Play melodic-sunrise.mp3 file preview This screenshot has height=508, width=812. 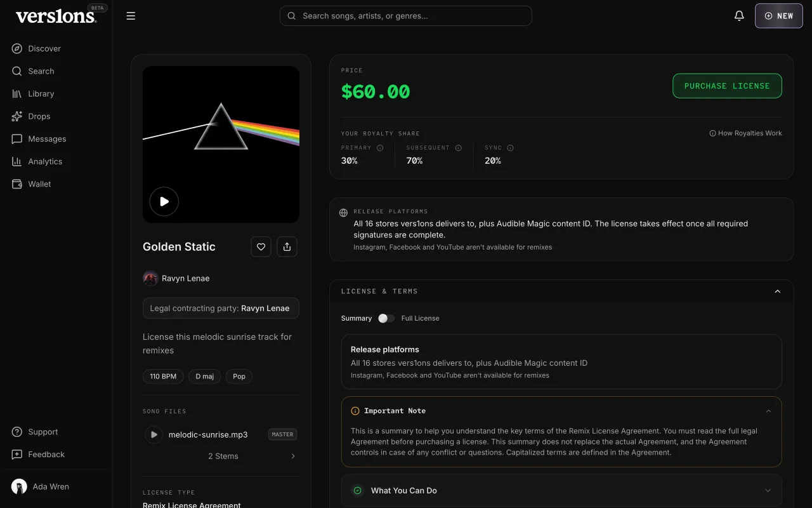click(154, 434)
